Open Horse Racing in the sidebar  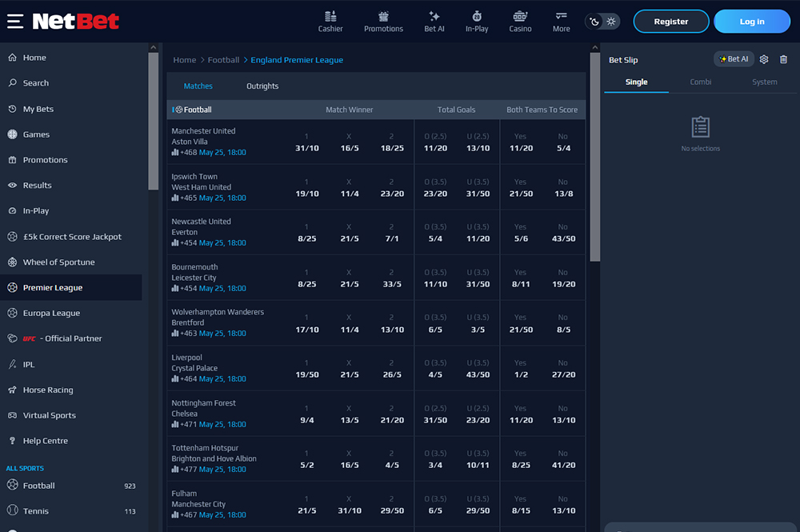[x=71, y=390]
